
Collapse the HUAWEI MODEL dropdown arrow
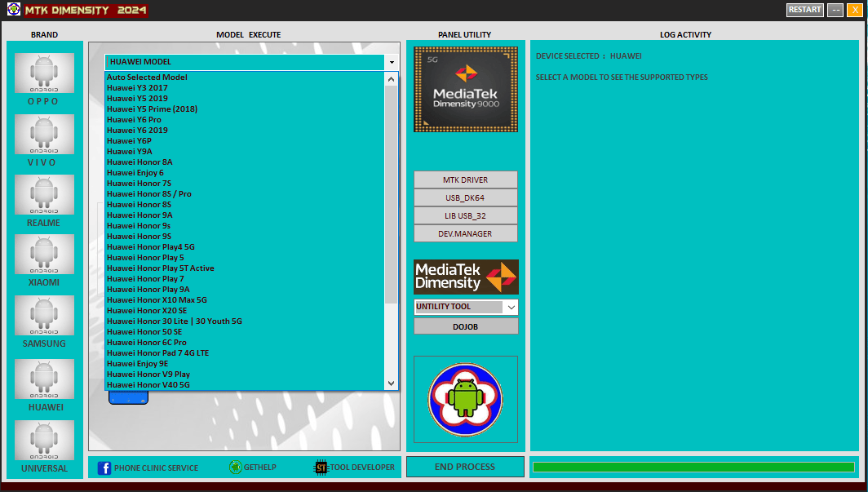pyautogui.click(x=392, y=62)
